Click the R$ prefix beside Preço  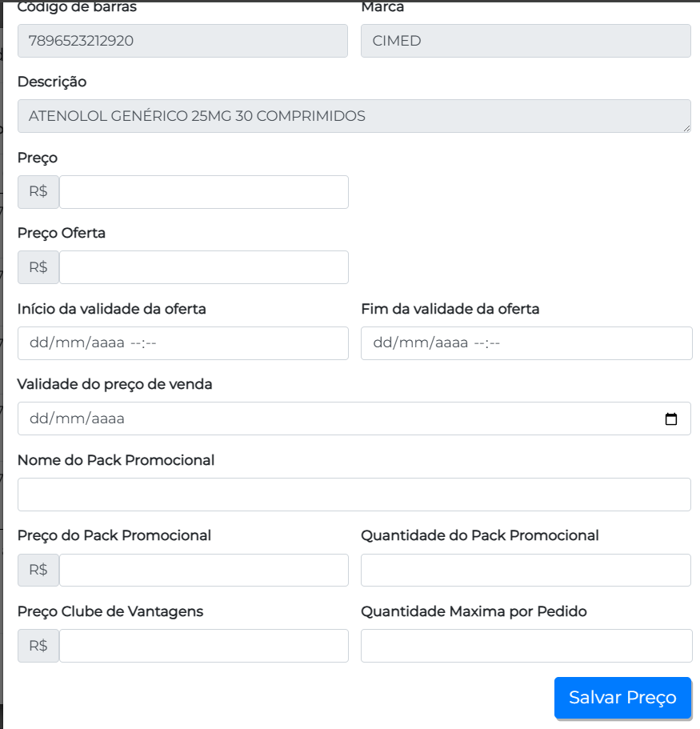tap(38, 192)
